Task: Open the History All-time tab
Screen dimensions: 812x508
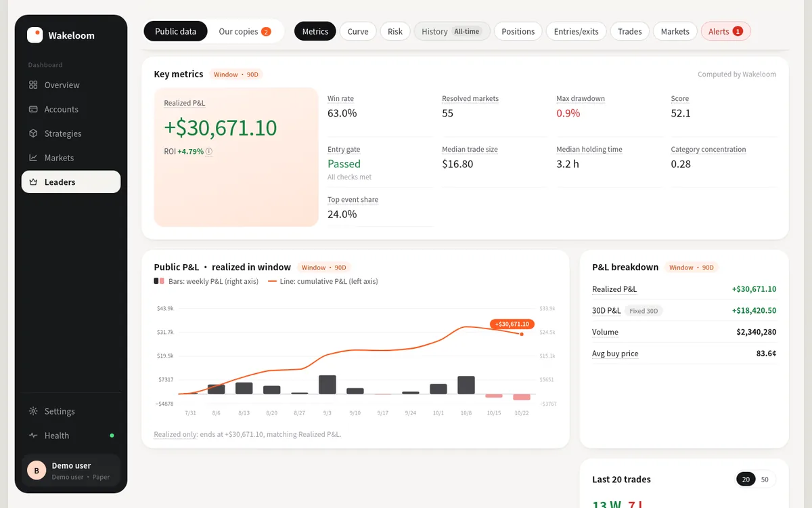Action: pyautogui.click(x=452, y=32)
